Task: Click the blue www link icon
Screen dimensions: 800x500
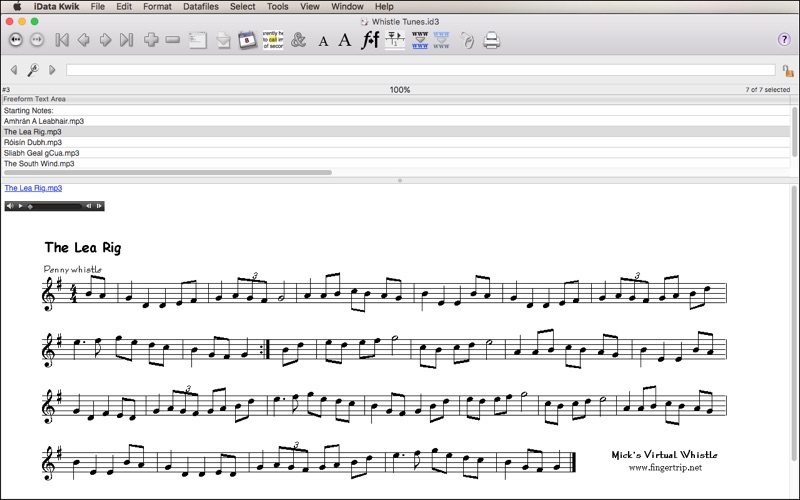Action: pos(420,40)
